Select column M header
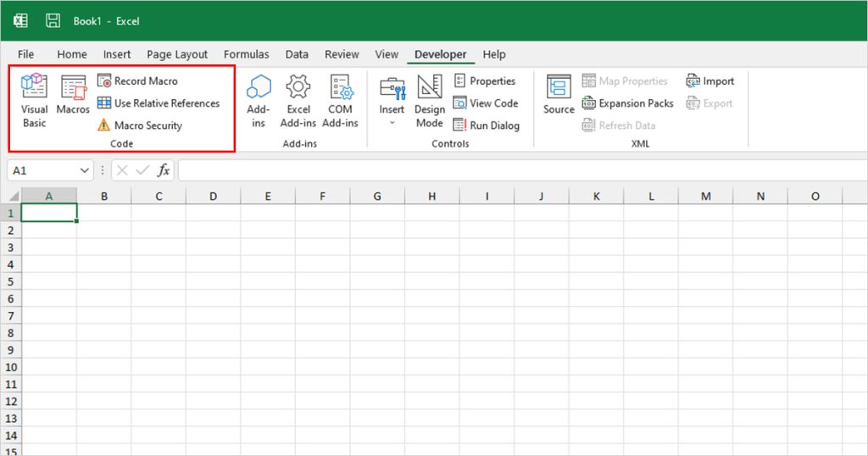The height and width of the screenshot is (456, 868). pyautogui.click(x=706, y=197)
